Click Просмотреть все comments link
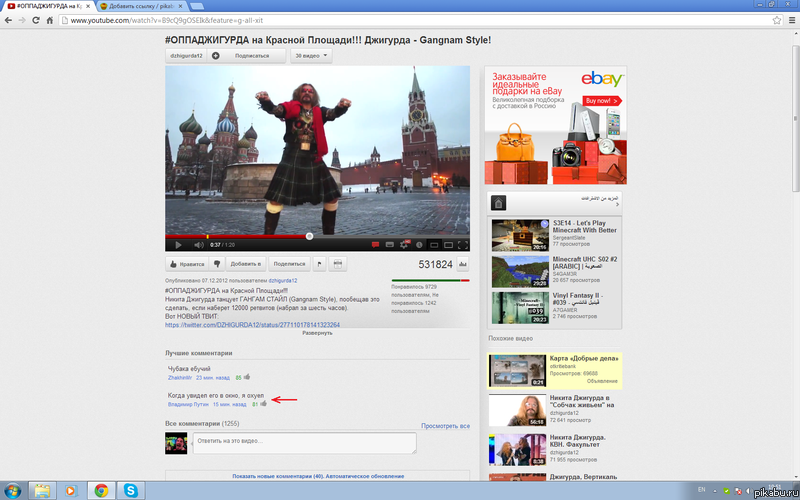800x500 pixels. (x=445, y=426)
